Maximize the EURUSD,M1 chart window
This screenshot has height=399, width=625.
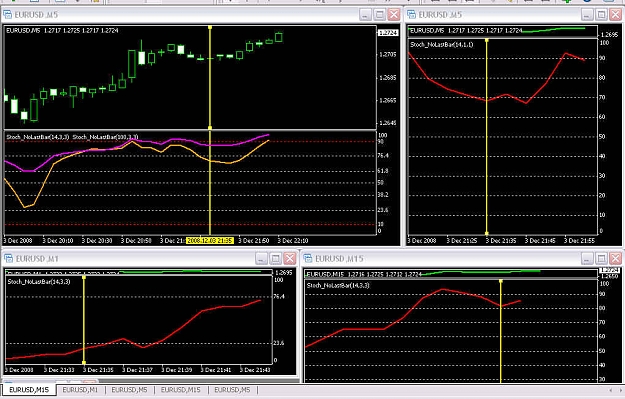[275, 259]
